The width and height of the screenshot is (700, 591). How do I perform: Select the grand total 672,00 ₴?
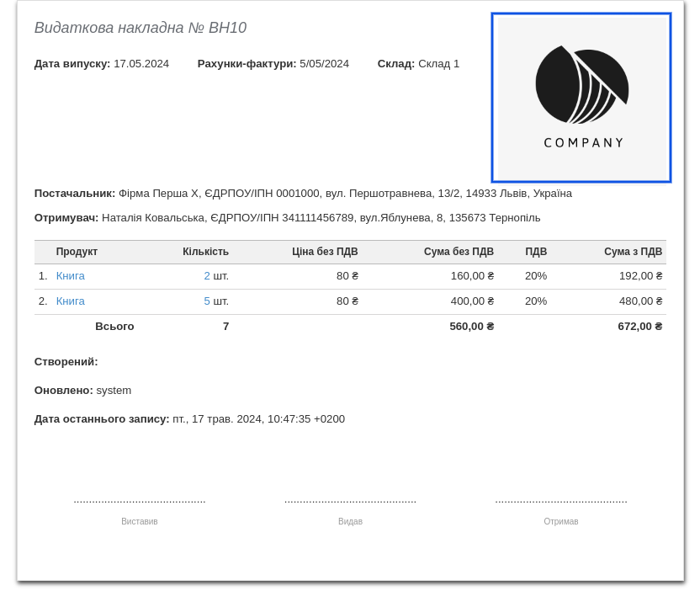[639, 326]
